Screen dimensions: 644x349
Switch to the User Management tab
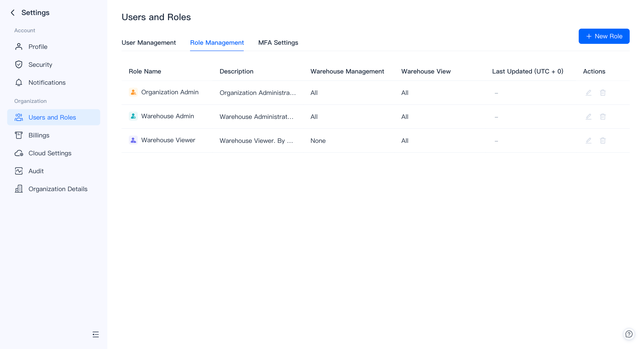click(149, 43)
